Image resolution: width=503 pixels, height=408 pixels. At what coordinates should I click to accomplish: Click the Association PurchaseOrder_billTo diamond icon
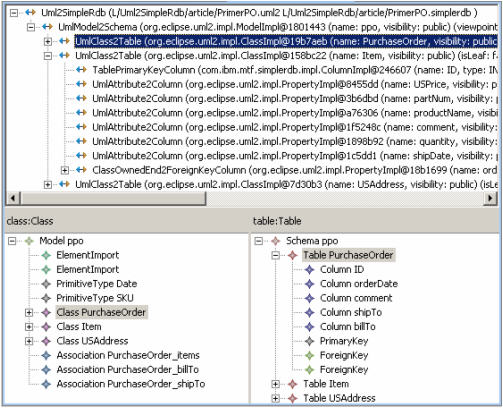(x=46, y=370)
